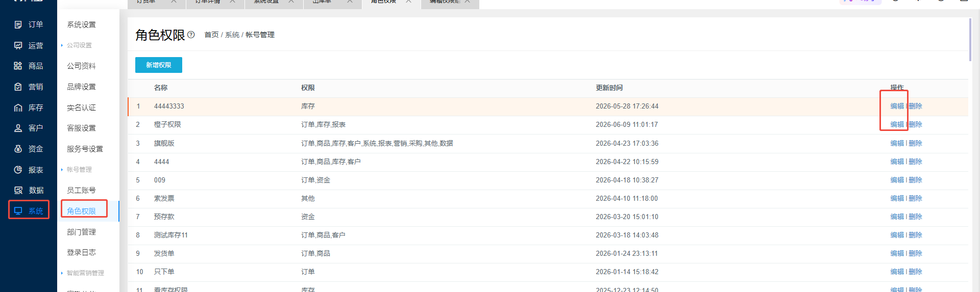Edit the 预存款 role
The height and width of the screenshot is (292, 980).
(x=897, y=217)
